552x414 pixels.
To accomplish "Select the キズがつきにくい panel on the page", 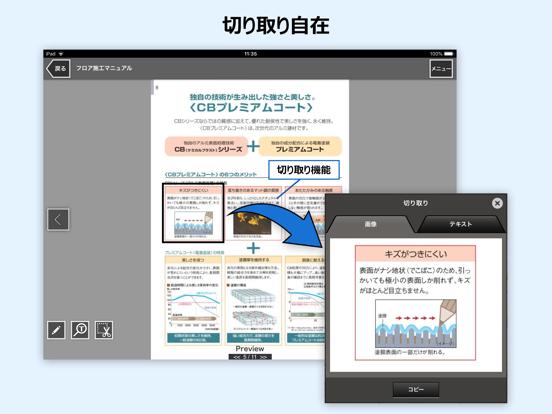I will tap(193, 213).
